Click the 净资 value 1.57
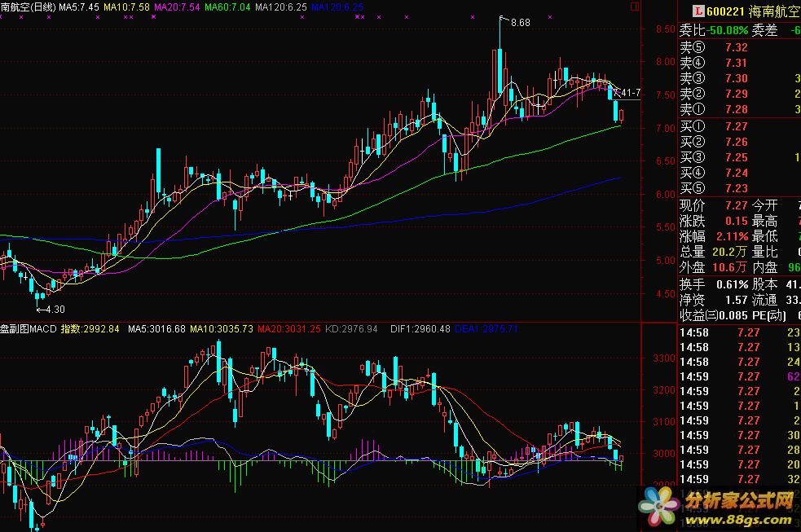 point(737,300)
